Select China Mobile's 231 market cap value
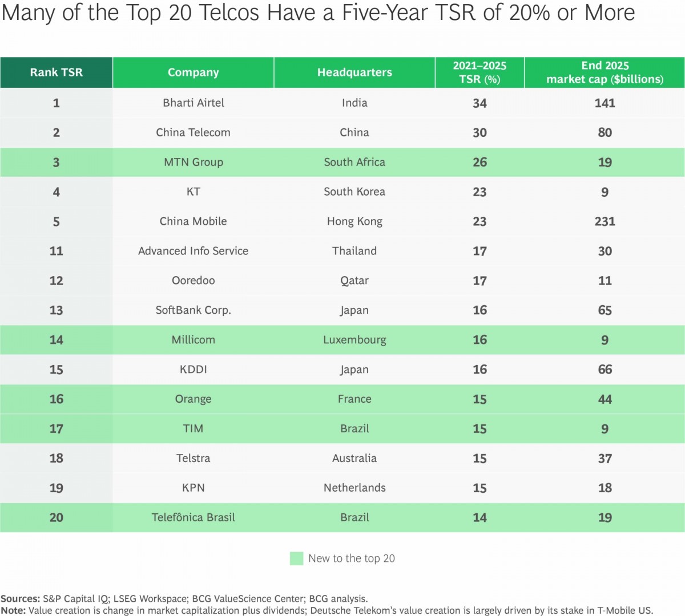 click(605, 221)
